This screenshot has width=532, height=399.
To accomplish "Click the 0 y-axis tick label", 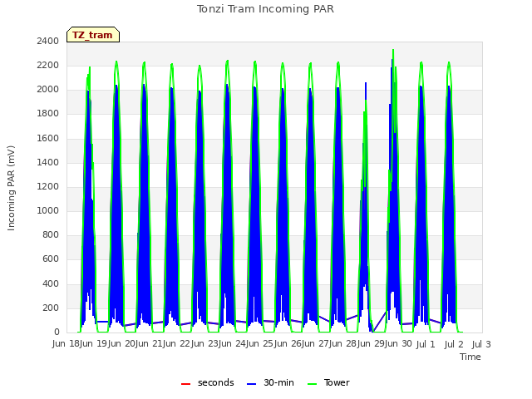I will pos(57,332).
